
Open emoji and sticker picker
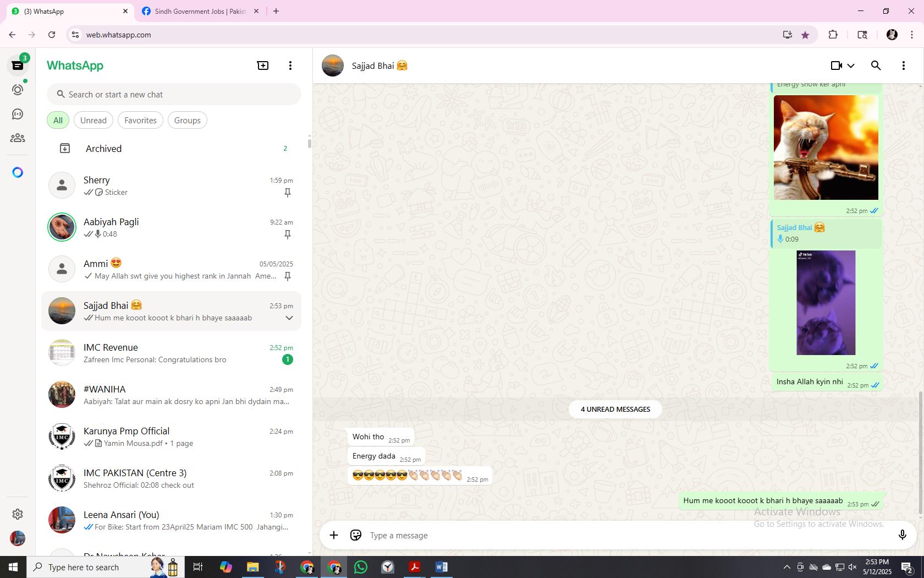(356, 535)
